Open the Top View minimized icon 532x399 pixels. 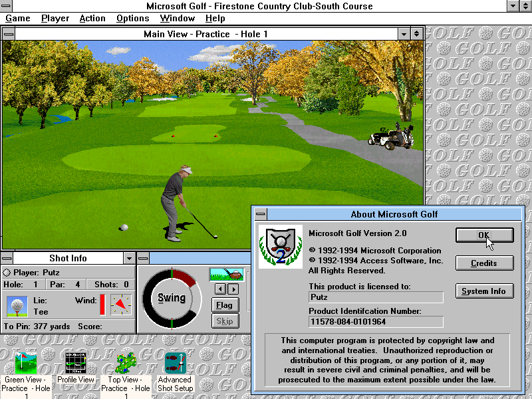point(126,363)
